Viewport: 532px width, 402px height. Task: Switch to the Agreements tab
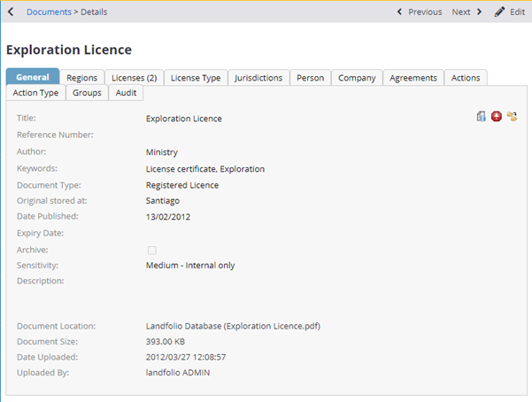413,78
